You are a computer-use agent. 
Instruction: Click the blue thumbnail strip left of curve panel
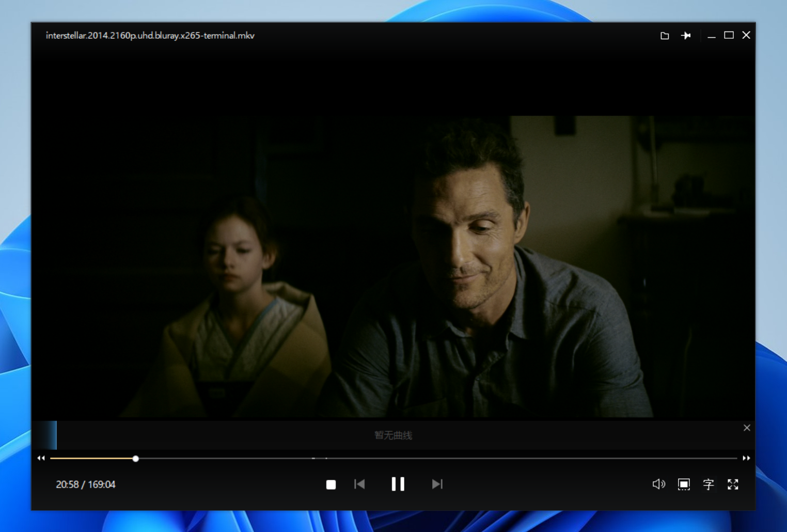[44, 435]
